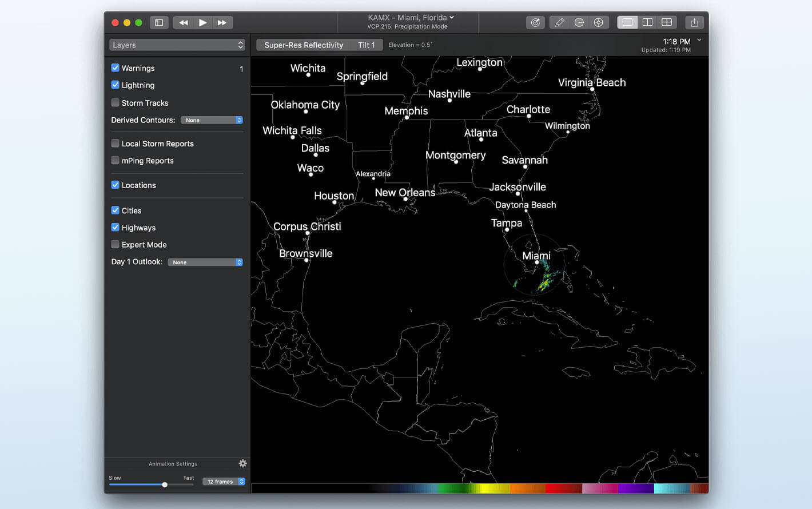Click the Dallas city label
Image resolution: width=812 pixels, height=509 pixels.
[x=315, y=148]
